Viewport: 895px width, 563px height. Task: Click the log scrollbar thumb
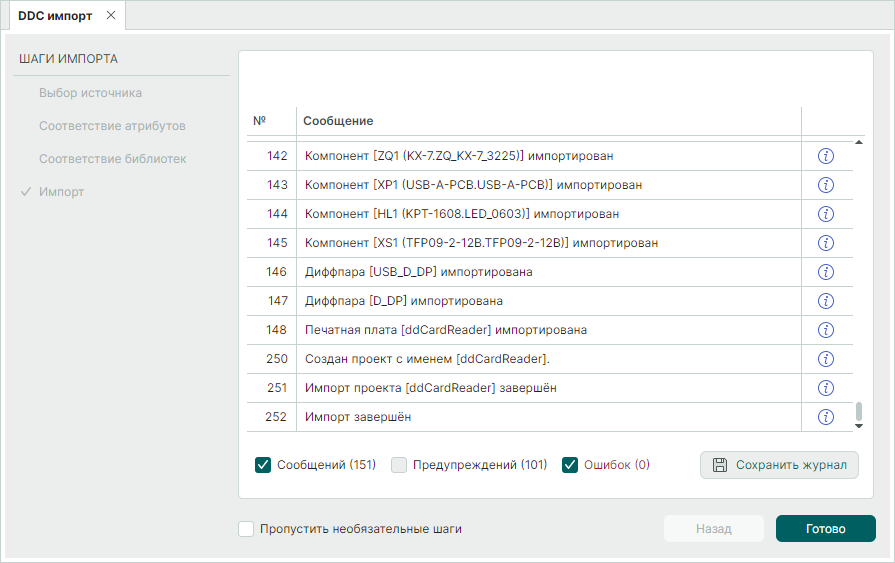(858, 410)
